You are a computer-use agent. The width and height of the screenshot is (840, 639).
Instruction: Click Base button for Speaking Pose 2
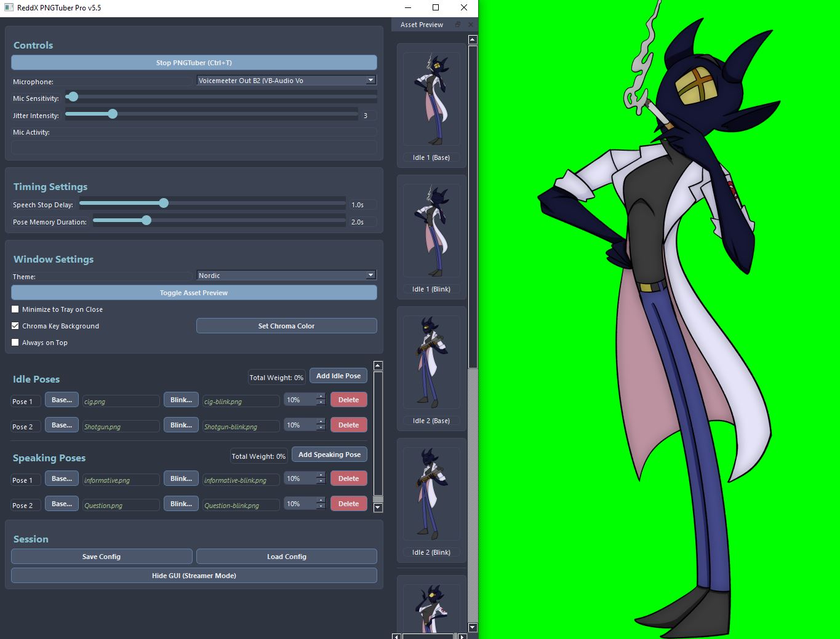[x=62, y=504]
